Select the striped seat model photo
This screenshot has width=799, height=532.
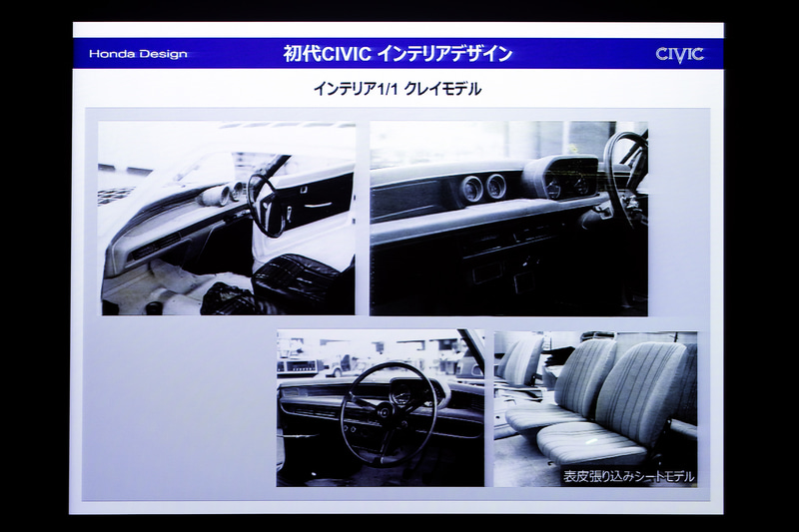pos(595,408)
